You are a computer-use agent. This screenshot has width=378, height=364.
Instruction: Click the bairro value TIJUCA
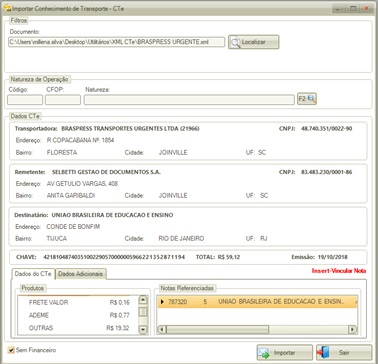coord(57,238)
